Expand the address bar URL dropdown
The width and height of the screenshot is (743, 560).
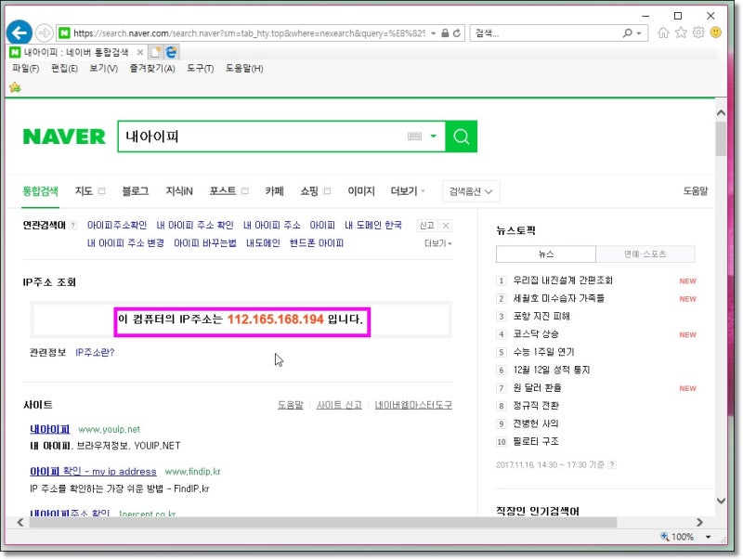(x=433, y=33)
